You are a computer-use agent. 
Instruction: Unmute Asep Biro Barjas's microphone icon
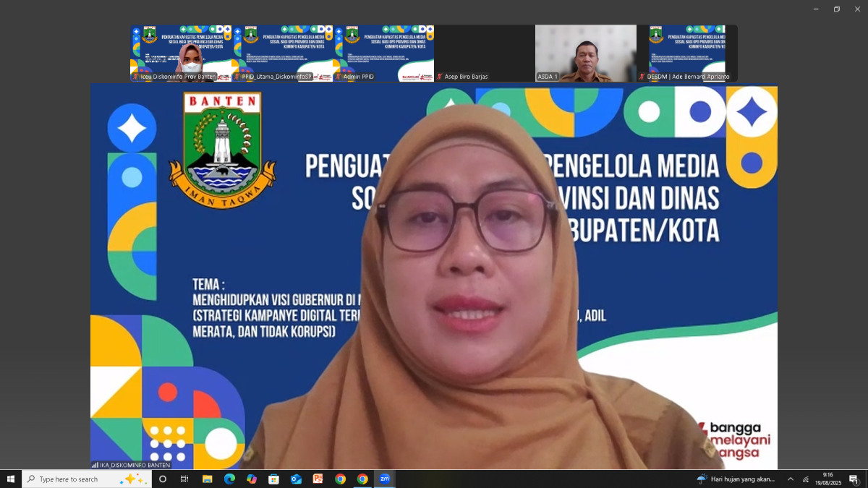click(440, 77)
